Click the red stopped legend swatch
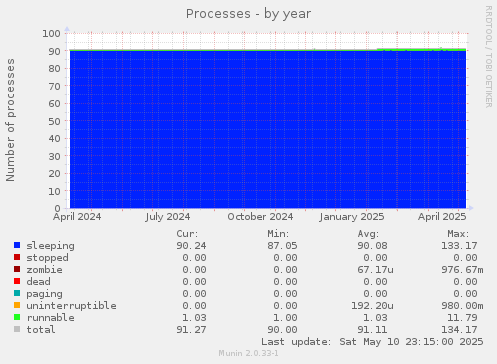Viewport: 497px width, 364px height. coord(17,257)
